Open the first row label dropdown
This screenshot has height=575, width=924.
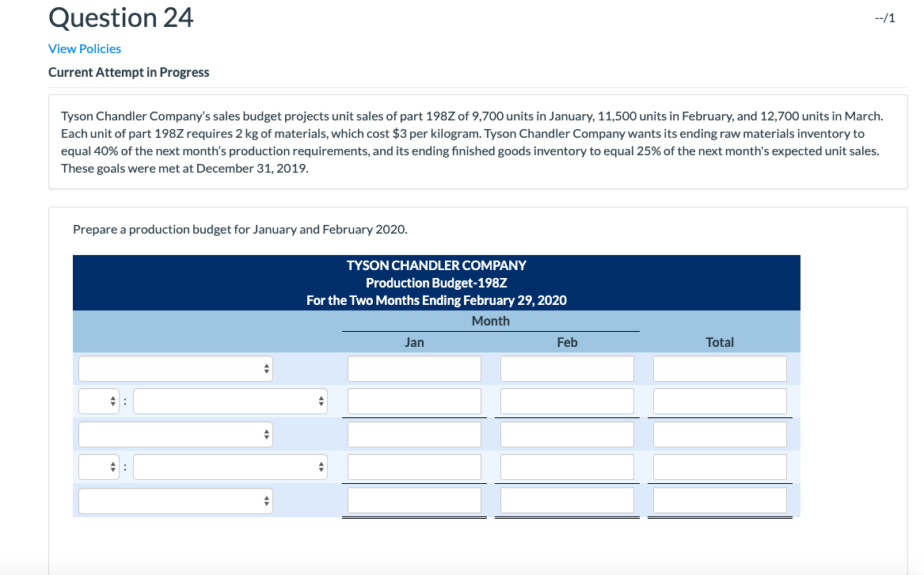click(x=175, y=368)
